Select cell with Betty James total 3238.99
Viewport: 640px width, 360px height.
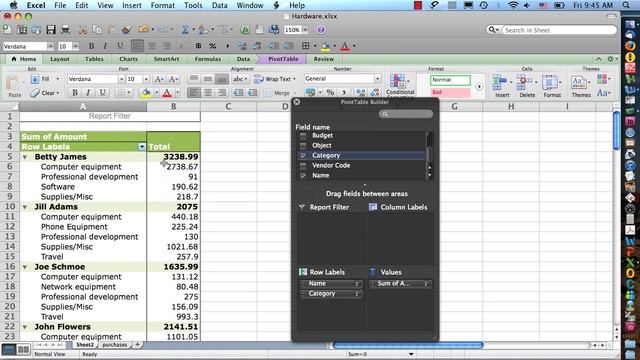[173, 157]
